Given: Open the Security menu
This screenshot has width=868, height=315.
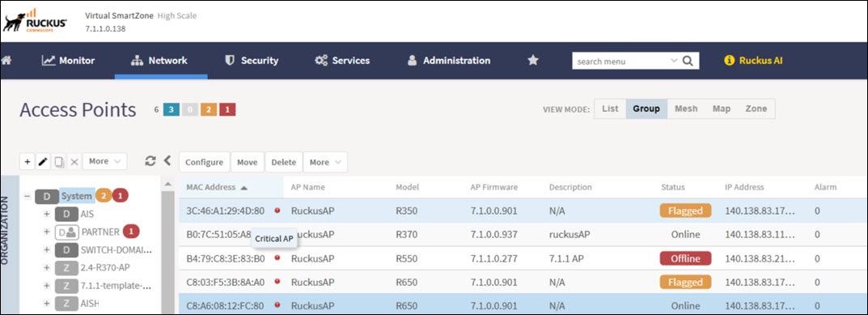Looking at the screenshot, I should tap(252, 61).
